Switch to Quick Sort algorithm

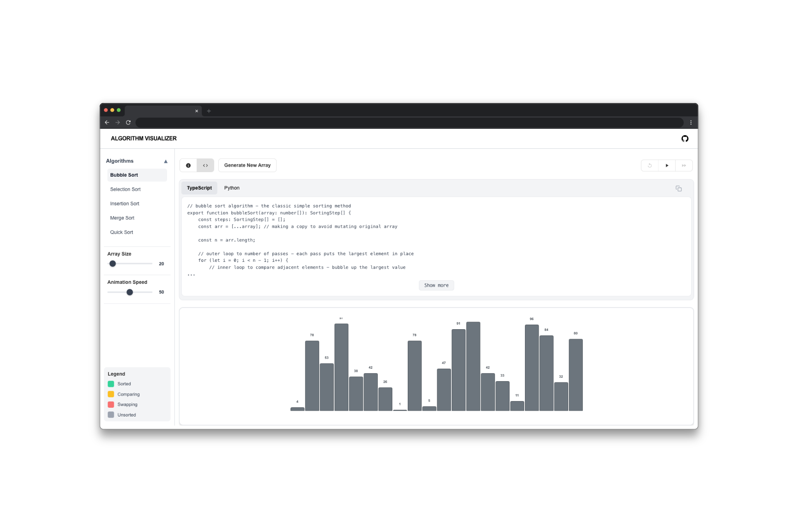137,232
